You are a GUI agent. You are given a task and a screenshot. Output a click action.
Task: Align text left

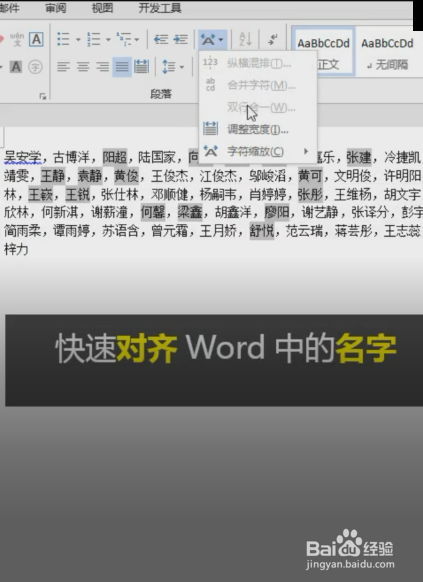point(63,67)
